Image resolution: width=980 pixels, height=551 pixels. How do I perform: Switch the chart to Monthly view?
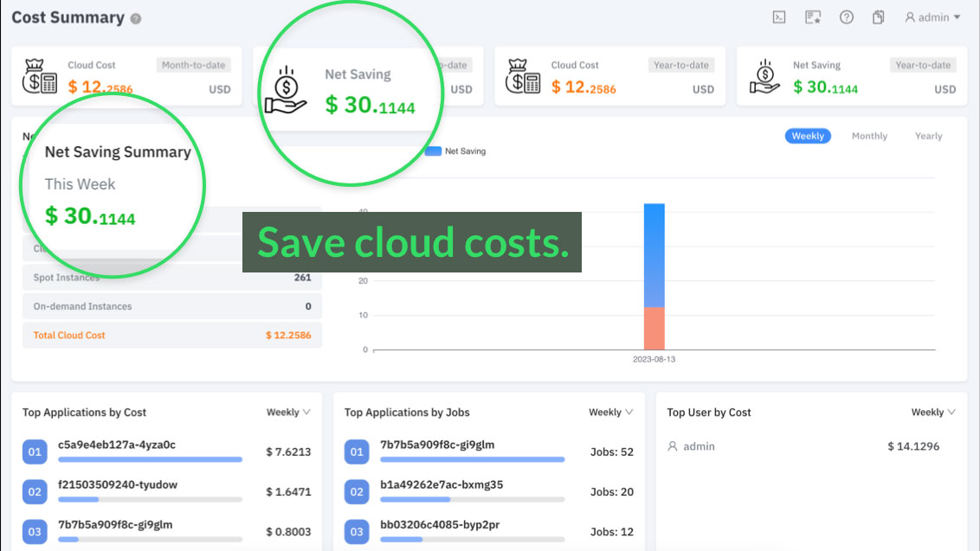click(869, 136)
